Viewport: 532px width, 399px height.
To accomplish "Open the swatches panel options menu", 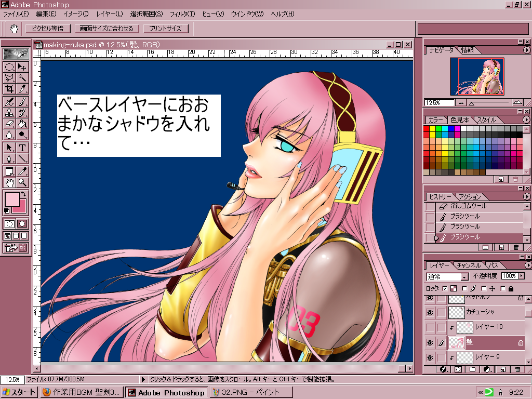I will click(x=526, y=120).
